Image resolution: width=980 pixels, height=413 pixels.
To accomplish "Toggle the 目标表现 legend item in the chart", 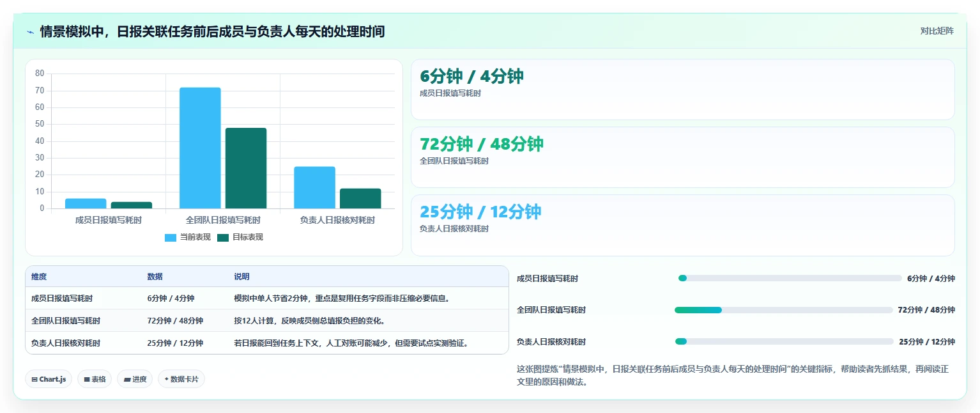I will 240,237.
